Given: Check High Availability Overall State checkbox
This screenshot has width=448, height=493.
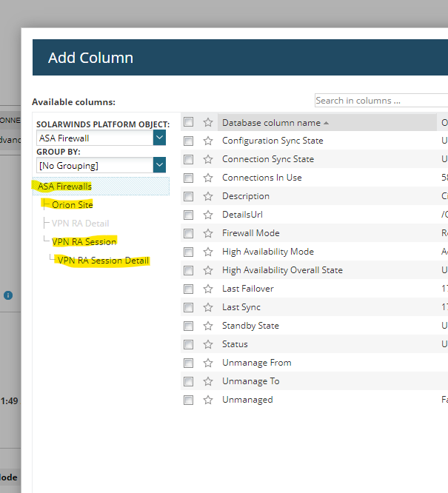Looking at the screenshot, I should point(188,270).
